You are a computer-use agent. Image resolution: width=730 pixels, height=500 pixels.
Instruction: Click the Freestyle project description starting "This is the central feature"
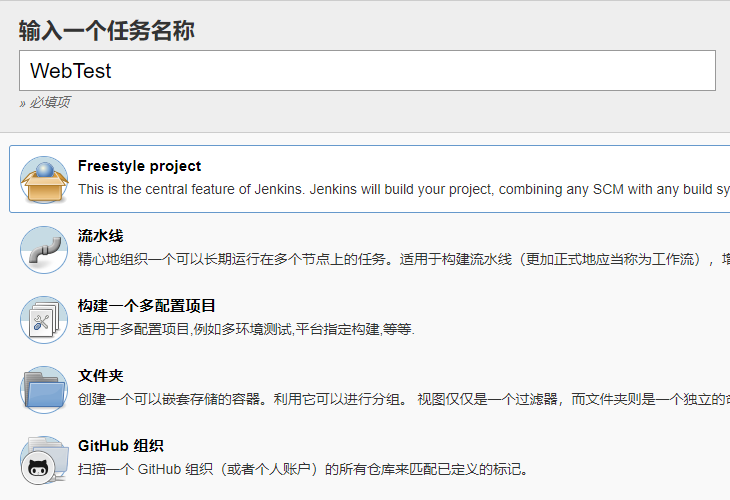[404, 189]
